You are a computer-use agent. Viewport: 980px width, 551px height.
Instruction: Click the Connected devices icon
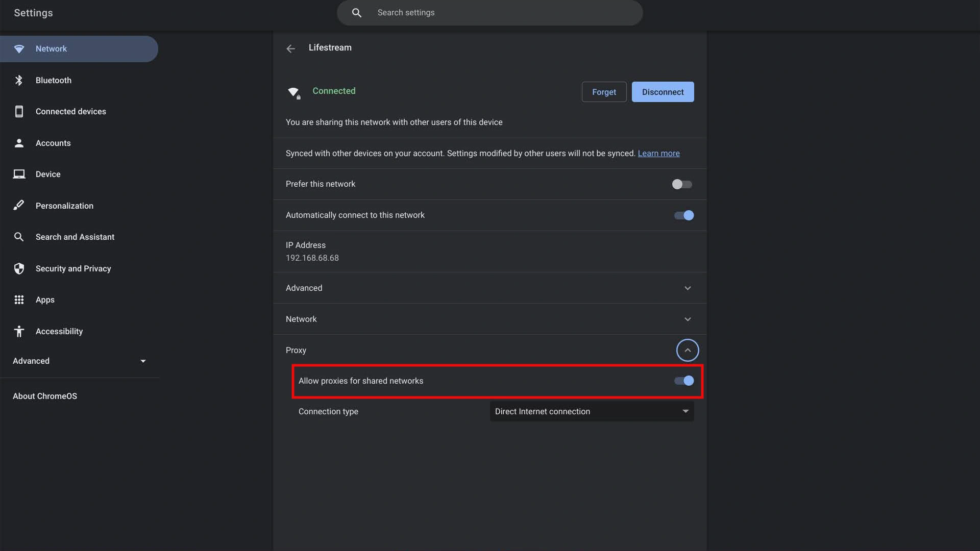(x=19, y=111)
